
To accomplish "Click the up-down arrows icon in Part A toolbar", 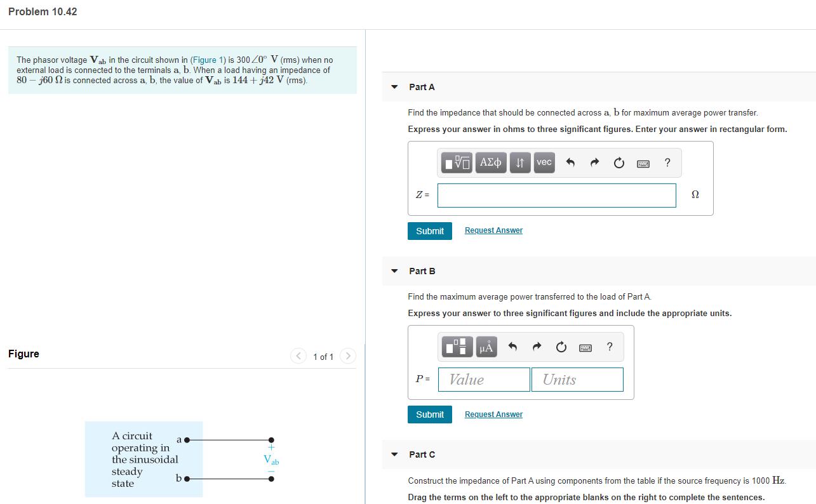I will tap(519, 162).
